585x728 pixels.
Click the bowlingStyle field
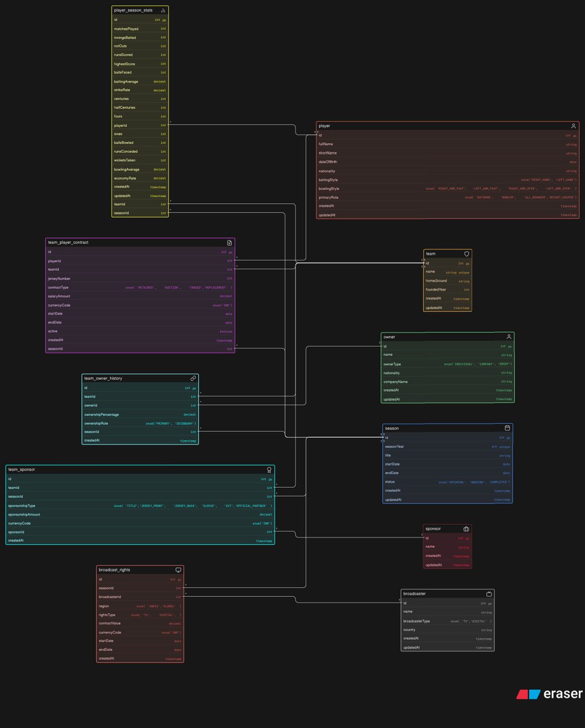coord(447,189)
